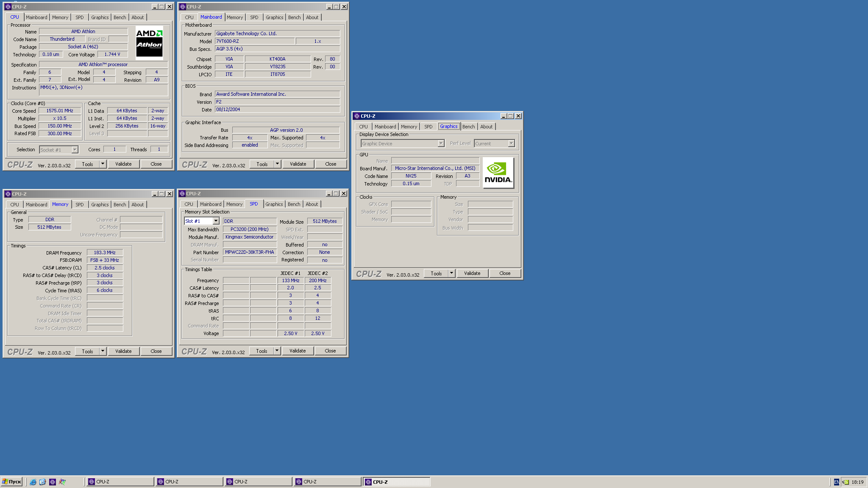
Task: Click the 7VT600-RZ model field
Action: tap(254, 41)
